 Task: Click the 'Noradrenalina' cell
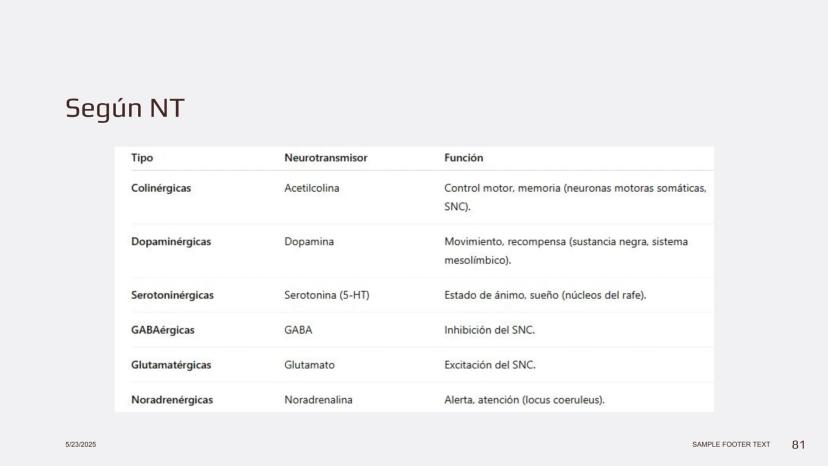pos(318,400)
